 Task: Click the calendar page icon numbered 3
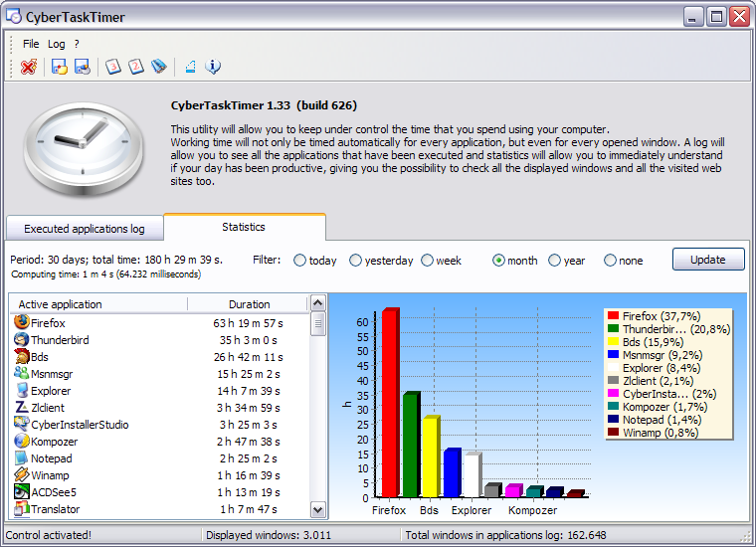click(113, 67)
